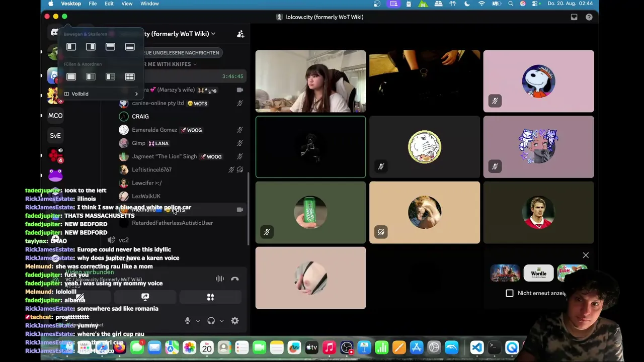
Task: Toggle microphone mute in Discord
Action: click(188, 321)
